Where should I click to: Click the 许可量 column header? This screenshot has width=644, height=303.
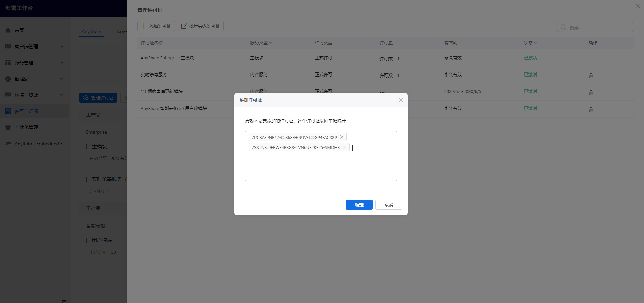coord(386,43)
